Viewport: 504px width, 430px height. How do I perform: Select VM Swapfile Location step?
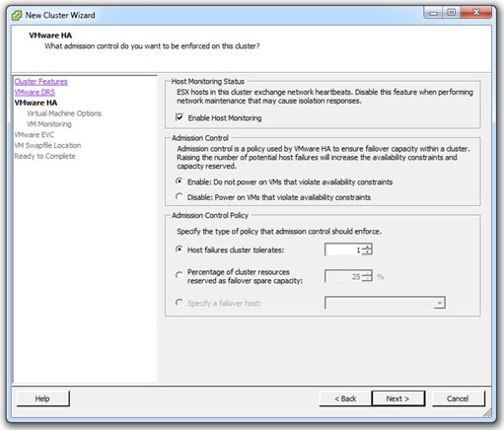pos(47,145)
